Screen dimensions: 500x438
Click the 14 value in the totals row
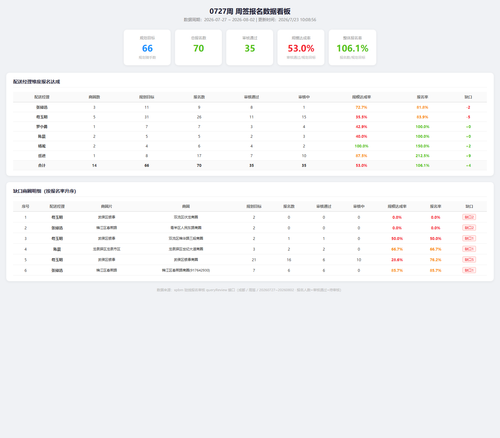click(x=94, y=165)
